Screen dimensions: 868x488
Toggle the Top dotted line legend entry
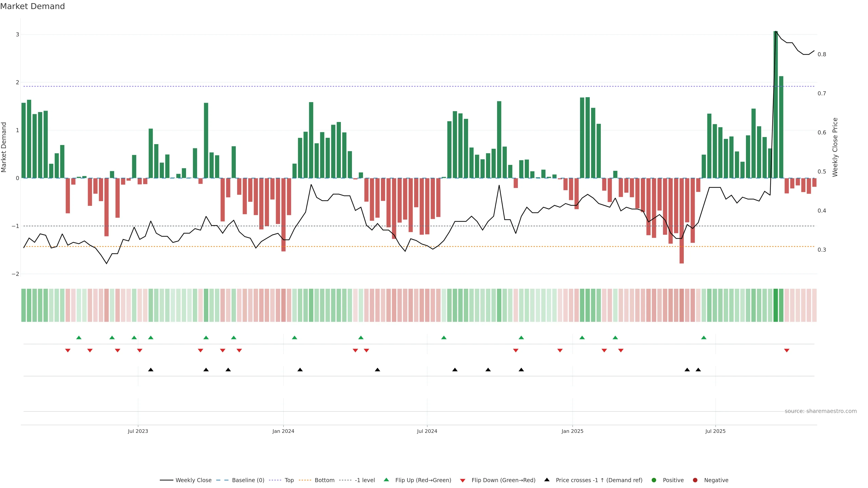(289, 480)
